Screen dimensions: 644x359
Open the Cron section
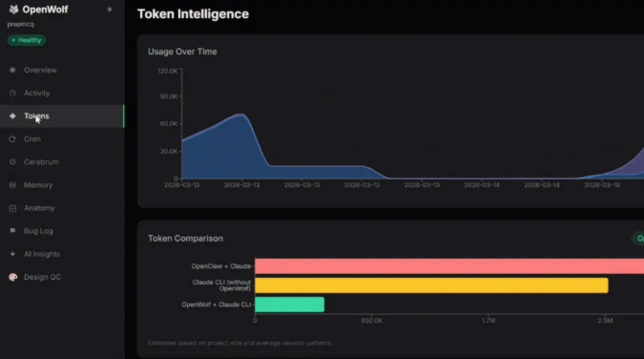(62, 139)
